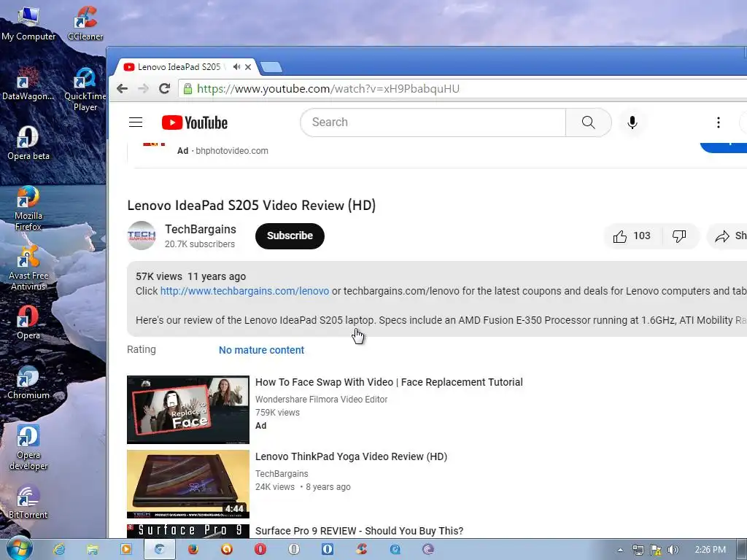Start voice search with microphone icon
The width and height of the screenshot is (747, 560).
[632, 122]
